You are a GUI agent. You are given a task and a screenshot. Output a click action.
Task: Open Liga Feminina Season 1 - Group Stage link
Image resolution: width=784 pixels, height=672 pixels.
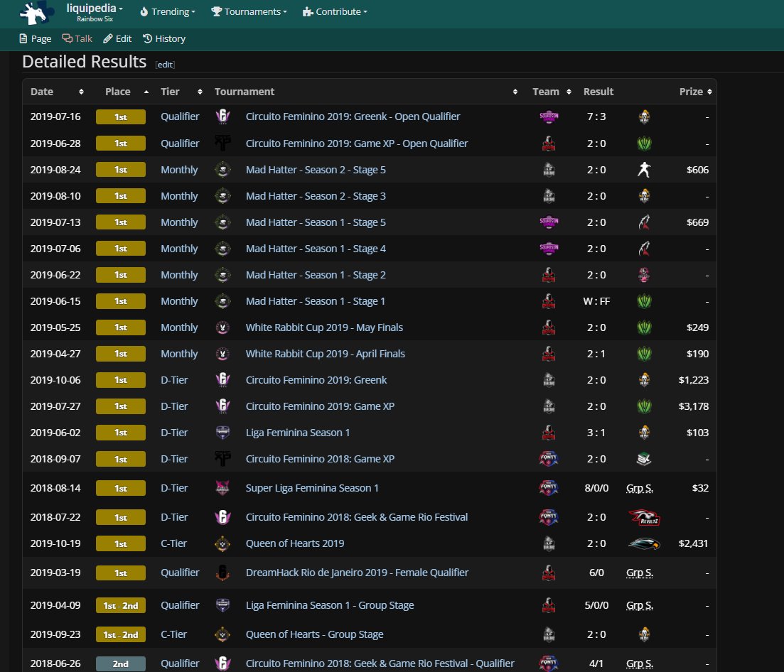[x=330, y=605]
